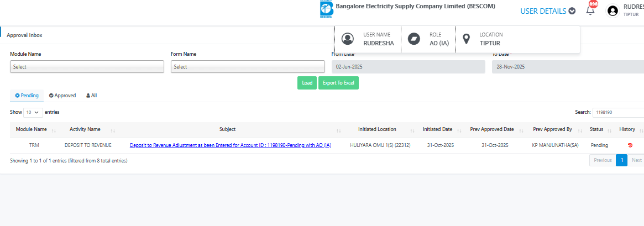Click the location pin icon

pos(466,39)
